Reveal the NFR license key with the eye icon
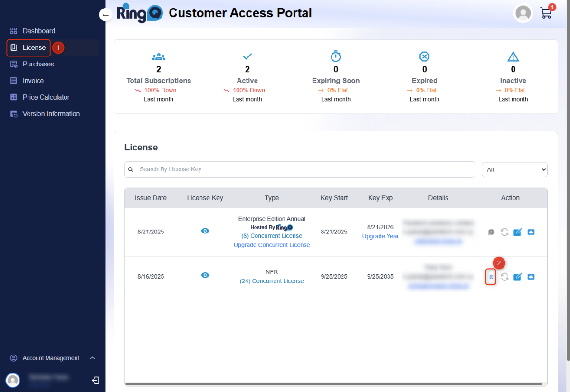Screen dimensions: 570x392 click(x=205, y=275)
